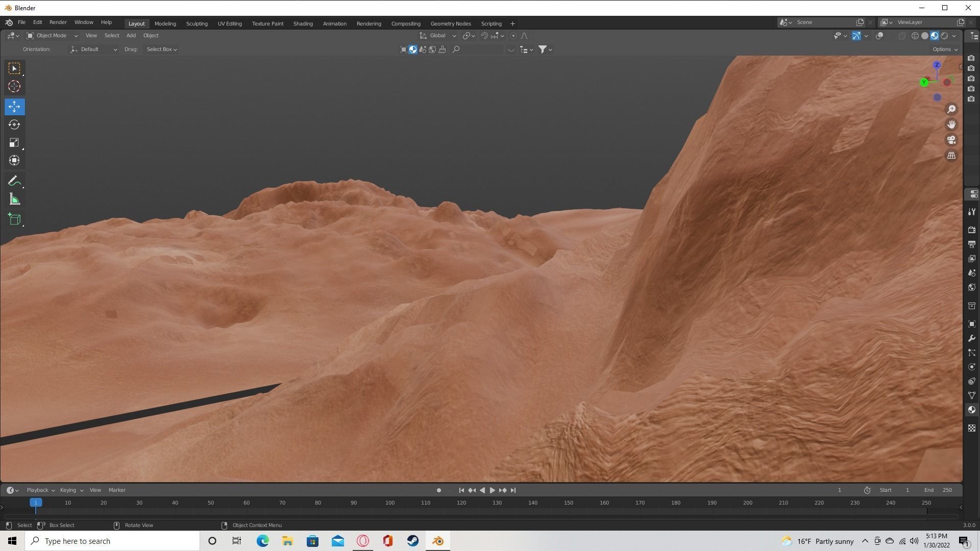Jump to the timeline start frame

point(461,490)
